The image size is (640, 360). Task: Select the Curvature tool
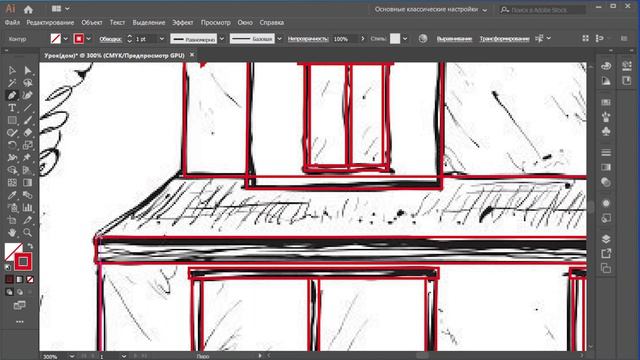pyautogui.click(x=27, y=96)
